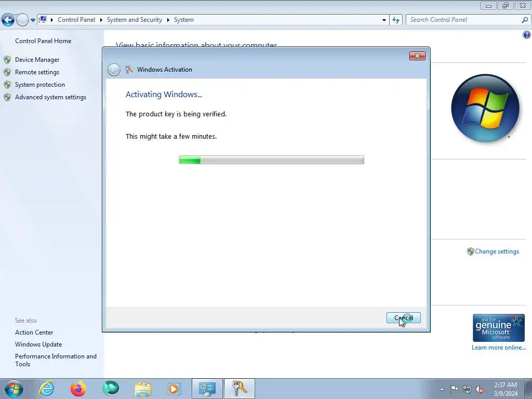
Task: Expand arrow before Control Panel breadcrumb
Action: 52,20
